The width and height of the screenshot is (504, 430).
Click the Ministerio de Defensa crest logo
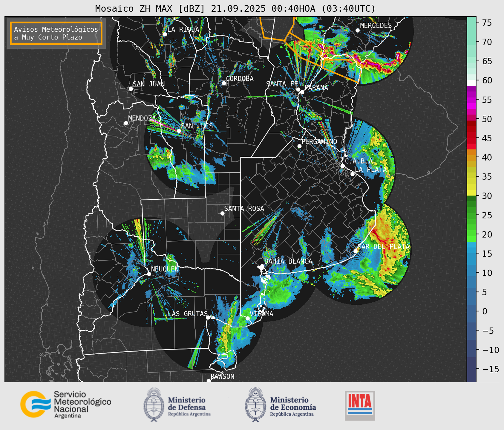(154, 405)
